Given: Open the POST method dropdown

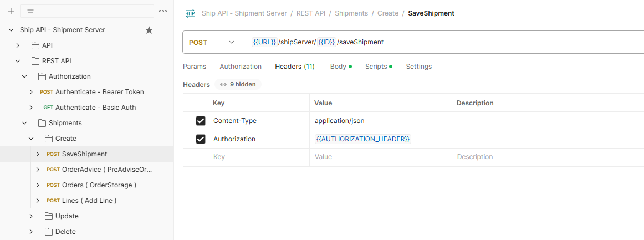Looking at the screenshot, I should point(212,42).
